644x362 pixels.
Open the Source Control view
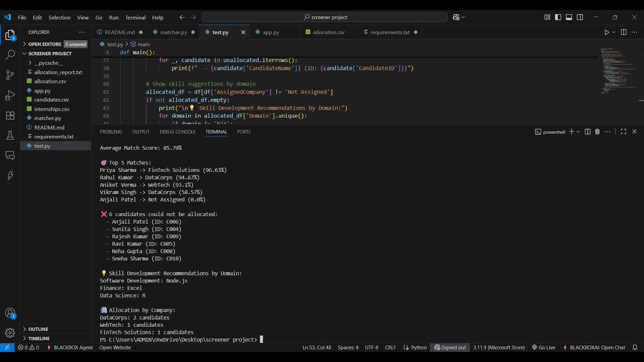[10, 75]
